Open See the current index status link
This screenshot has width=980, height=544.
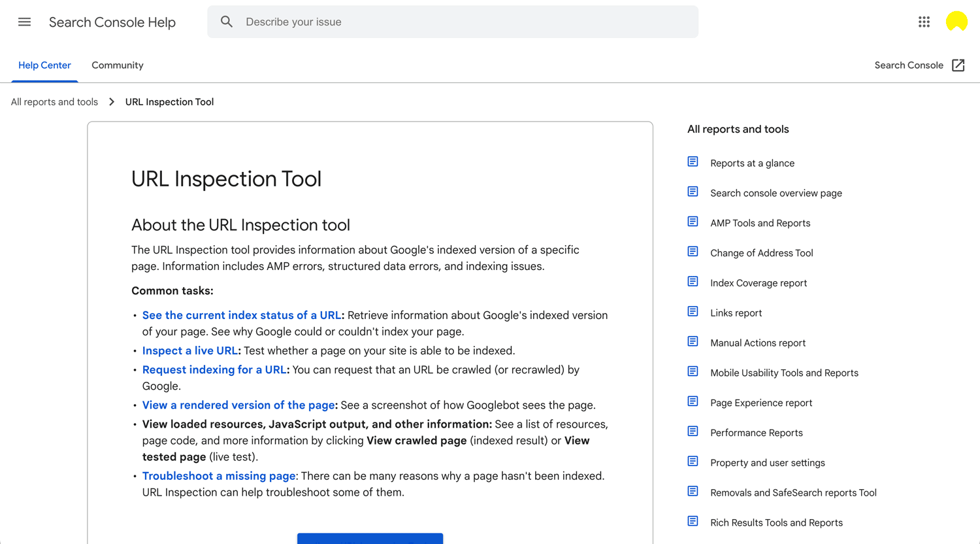[242, 315]
